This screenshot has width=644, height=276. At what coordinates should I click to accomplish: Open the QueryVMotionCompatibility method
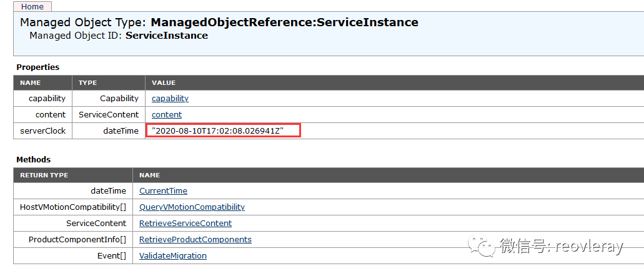[192, 207]
